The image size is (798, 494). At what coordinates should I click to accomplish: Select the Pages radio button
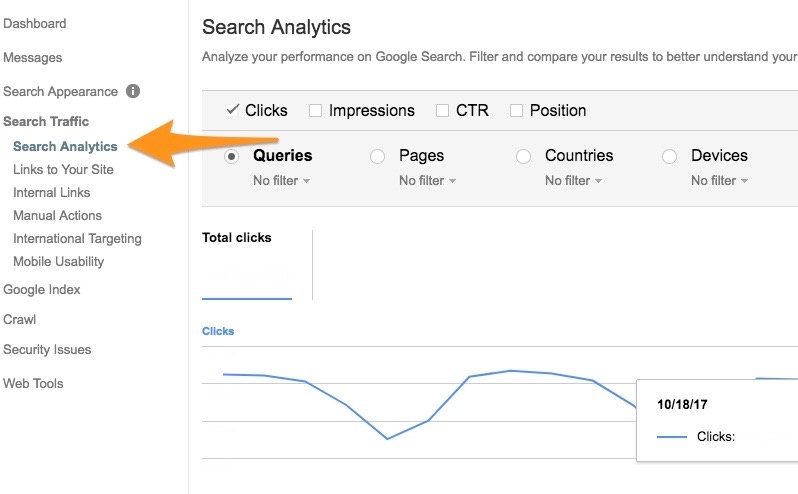(x=378, y=156)
